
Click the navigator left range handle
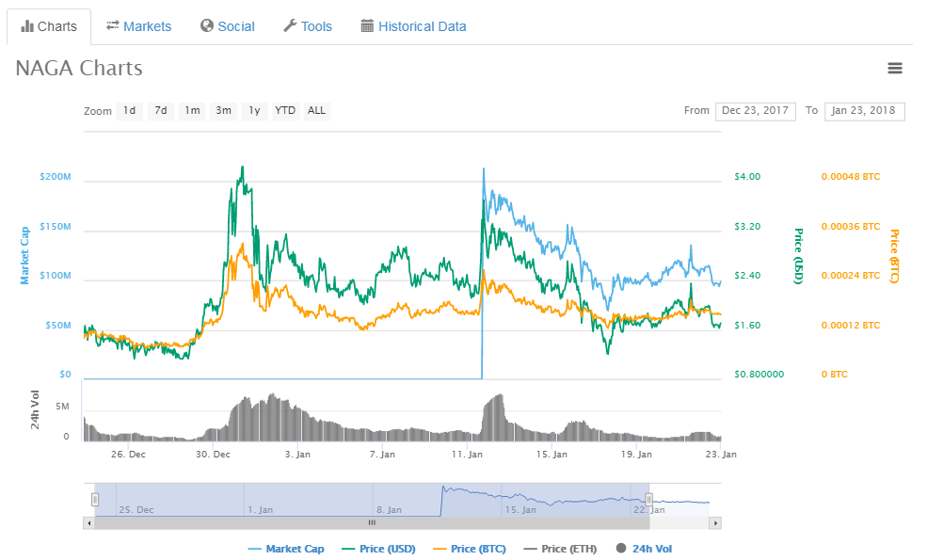95,500
